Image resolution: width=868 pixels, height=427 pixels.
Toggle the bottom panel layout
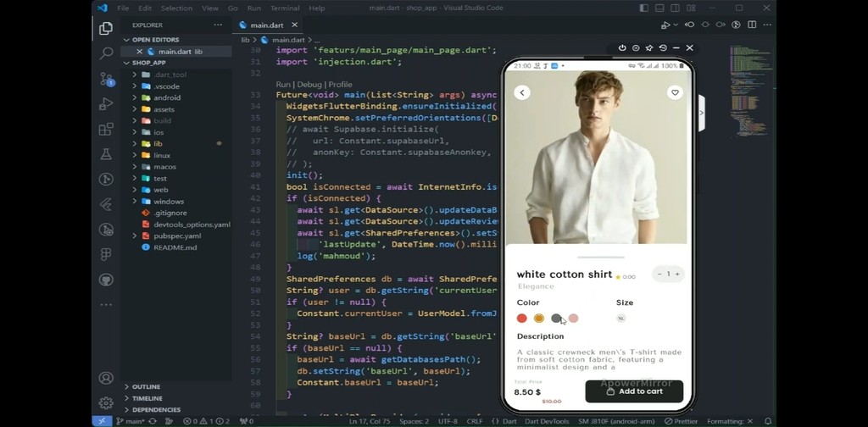click(659, 8)
